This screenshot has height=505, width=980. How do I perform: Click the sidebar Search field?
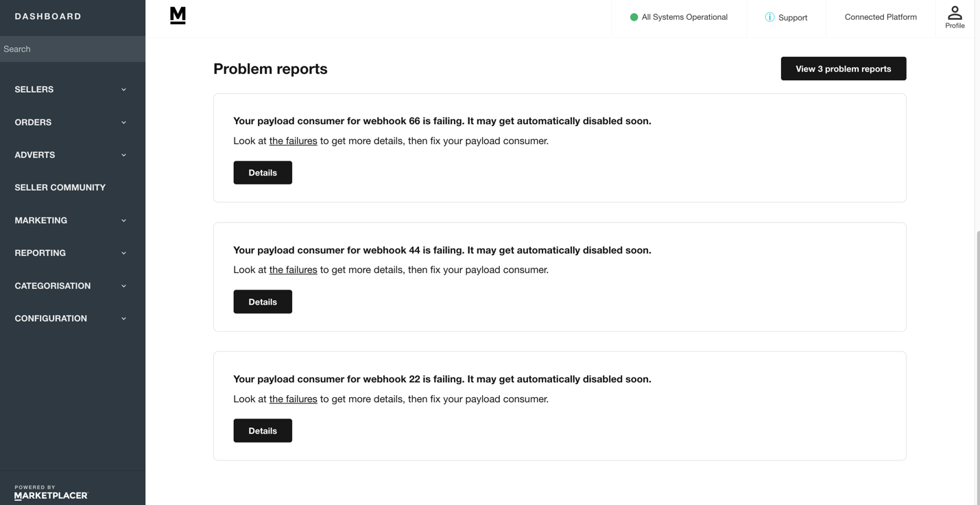click(x=73, y=49)
